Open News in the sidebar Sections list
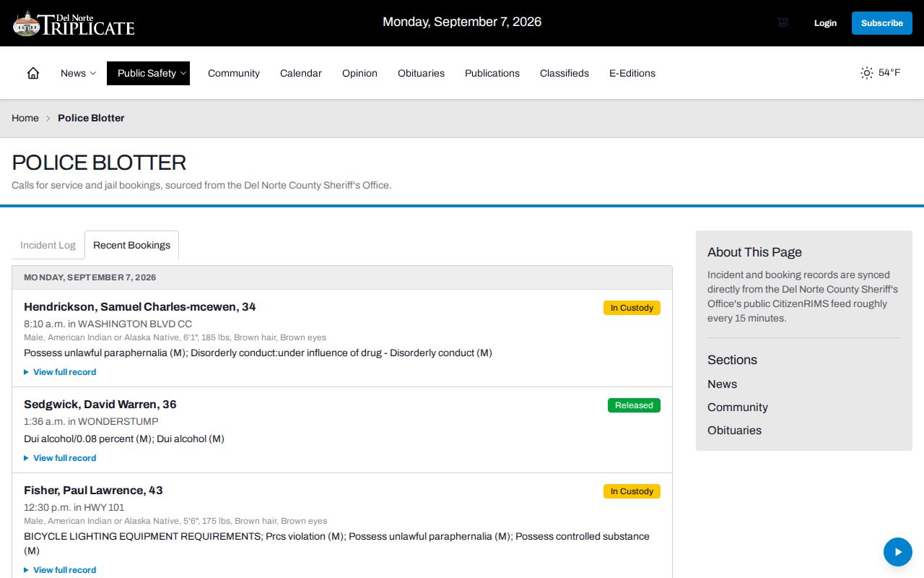 (x=722, y=384)
